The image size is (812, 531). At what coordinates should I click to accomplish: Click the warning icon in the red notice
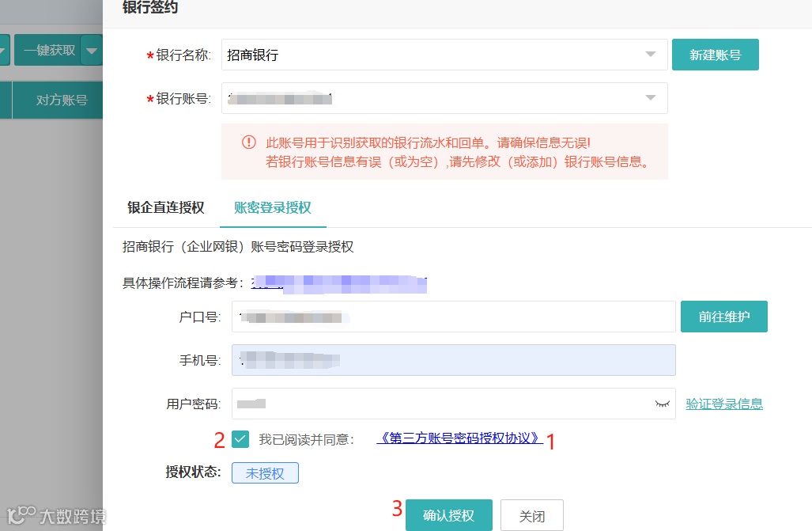pyautogui.click(x=249, y=142)
